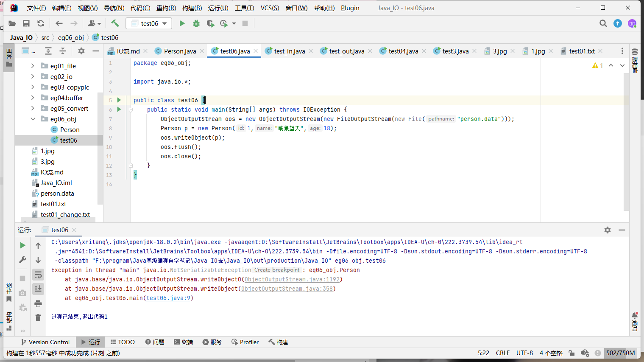Viewport: 644px width, 362px height.
Task: Click the CRLF line separator entry
Action: pyautogui.click(x=503, y=353)
